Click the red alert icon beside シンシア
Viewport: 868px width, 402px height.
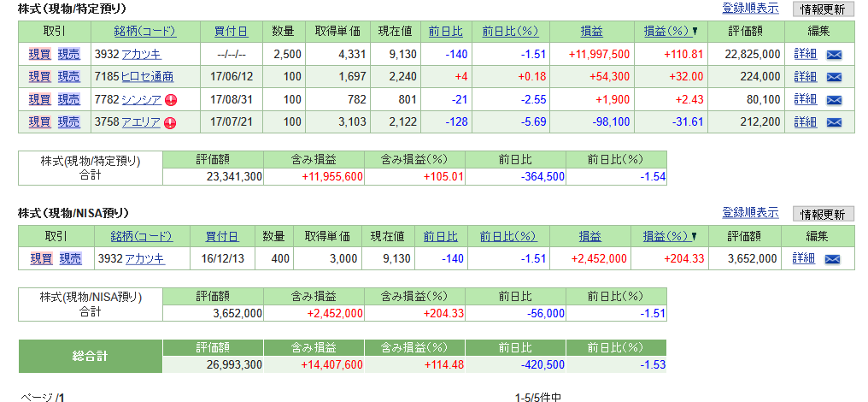(x=171, y=100)
